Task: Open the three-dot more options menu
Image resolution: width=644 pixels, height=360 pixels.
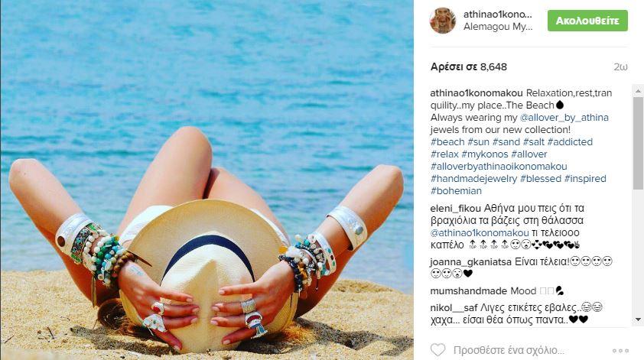Action: (620, 351)
